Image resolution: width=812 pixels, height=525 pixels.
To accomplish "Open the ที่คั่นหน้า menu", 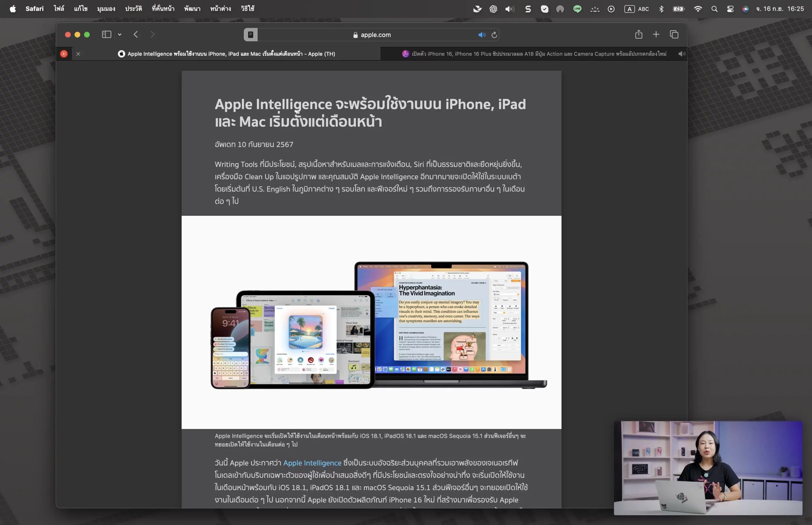I will [x=163, y=9].
